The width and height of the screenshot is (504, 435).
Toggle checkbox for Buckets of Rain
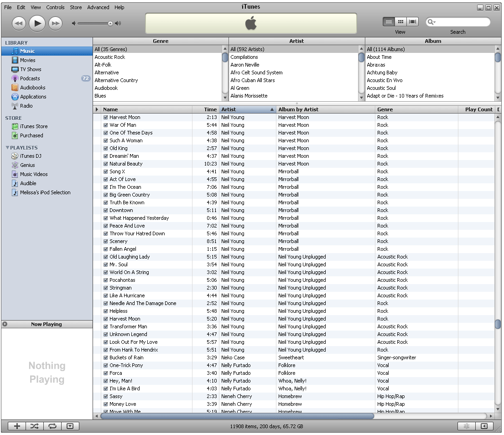[106, 357]
